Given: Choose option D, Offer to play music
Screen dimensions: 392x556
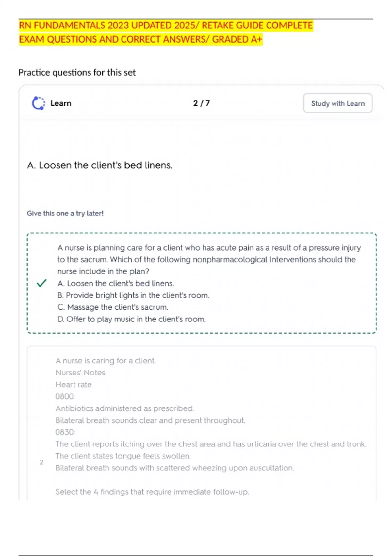Looking at the screenshot, I should (x=131, y=319).
